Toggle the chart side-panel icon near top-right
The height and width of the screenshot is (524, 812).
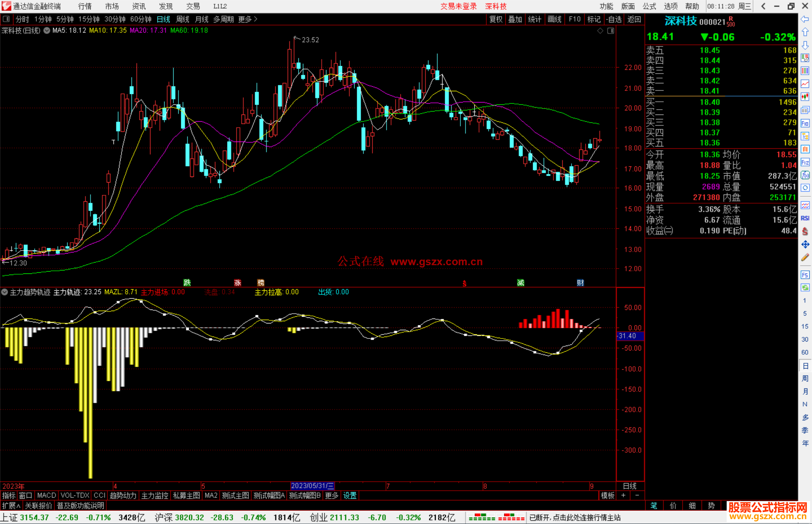coord(611,31)
